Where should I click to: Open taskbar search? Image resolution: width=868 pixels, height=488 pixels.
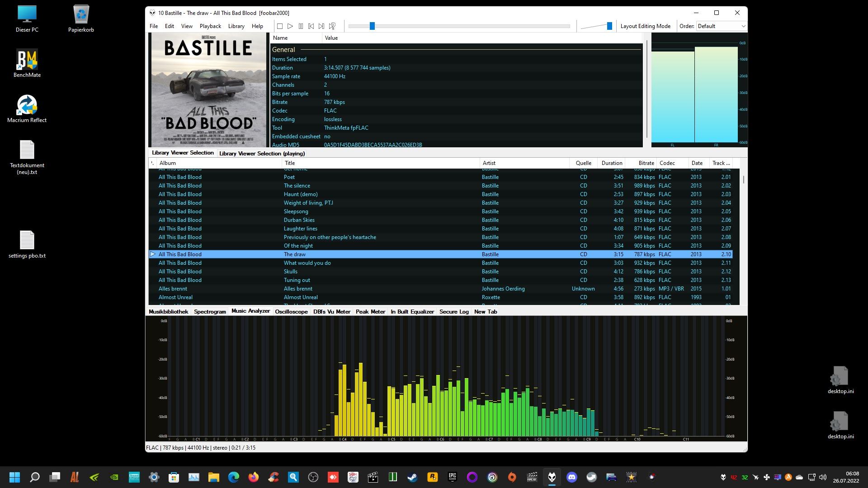[34, 477]
